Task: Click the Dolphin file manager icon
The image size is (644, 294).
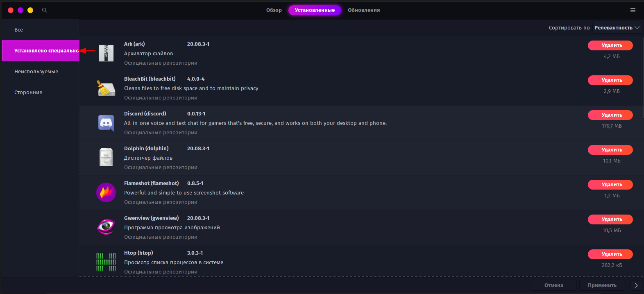Action: tap(106, 157)
